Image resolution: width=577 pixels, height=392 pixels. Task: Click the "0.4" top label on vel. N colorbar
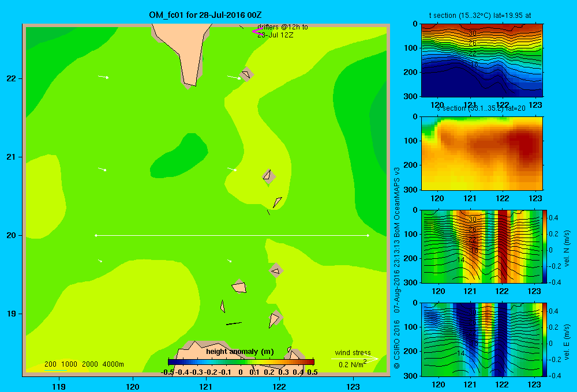tap(553, 218)
